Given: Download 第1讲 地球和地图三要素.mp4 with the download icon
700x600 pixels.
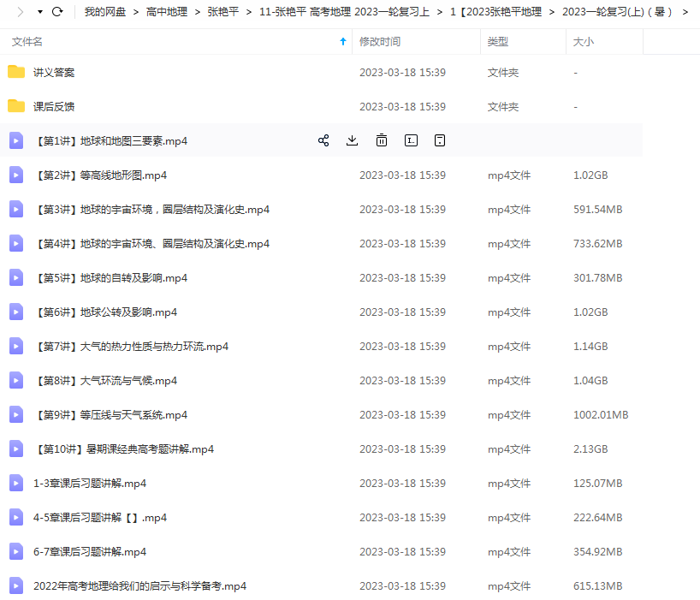Looking at the screenshot, I should pyautogui.click(x=352, y=140).
